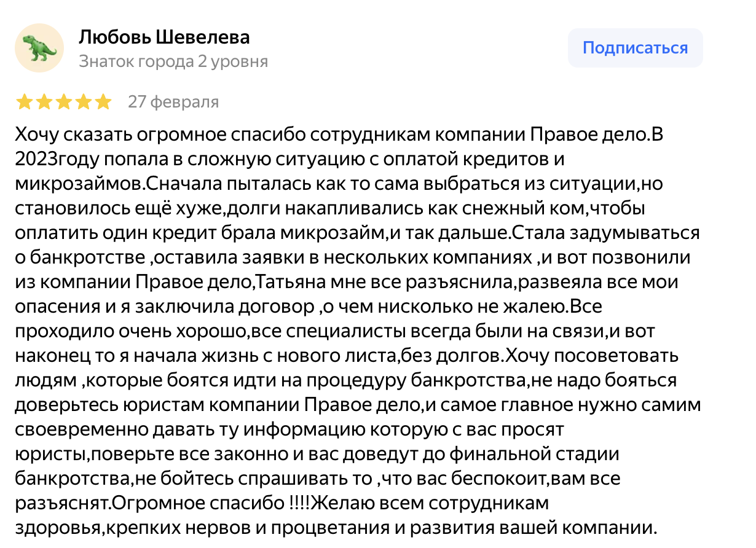The width and height of the screenshot is (756, 548).
Task: Click "Огромное спасибо !!!!" near the review end
Action: coord(211,504)
